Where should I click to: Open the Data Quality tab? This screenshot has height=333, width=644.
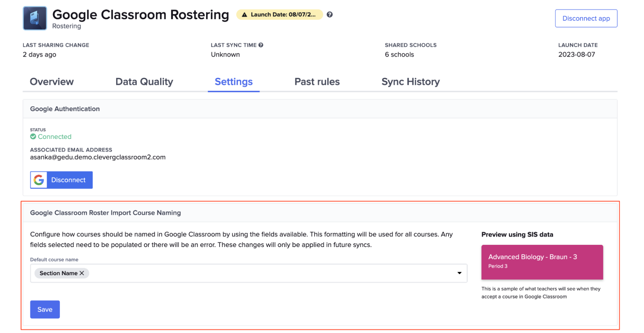pyautogui.click(x=144, y=81)
